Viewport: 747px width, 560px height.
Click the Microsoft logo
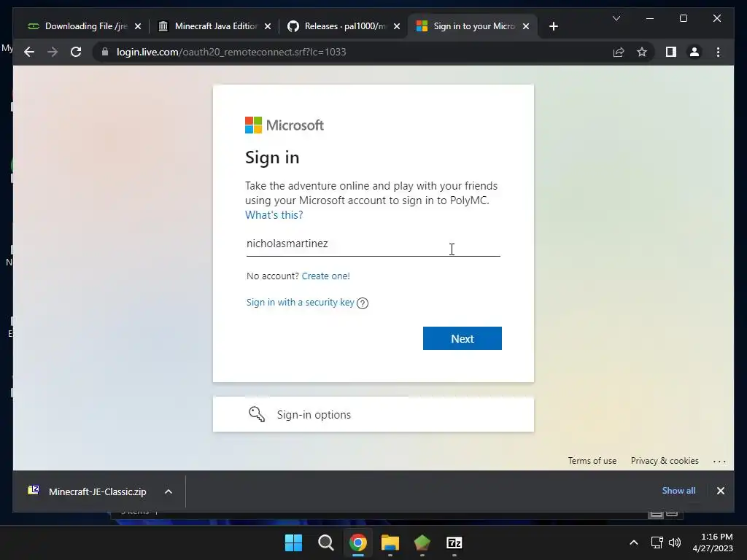[x=285, y=125]
